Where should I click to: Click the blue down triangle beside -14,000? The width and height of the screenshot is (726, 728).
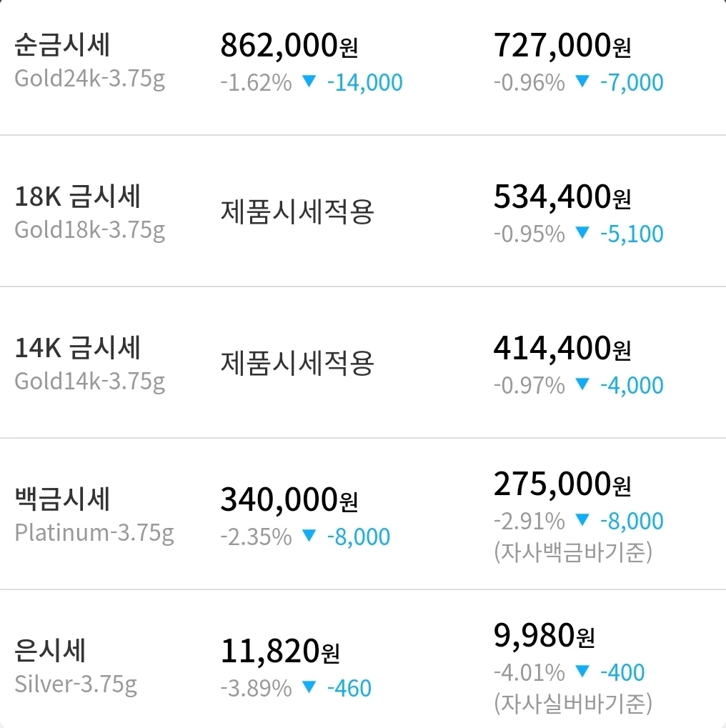[309, 81]
